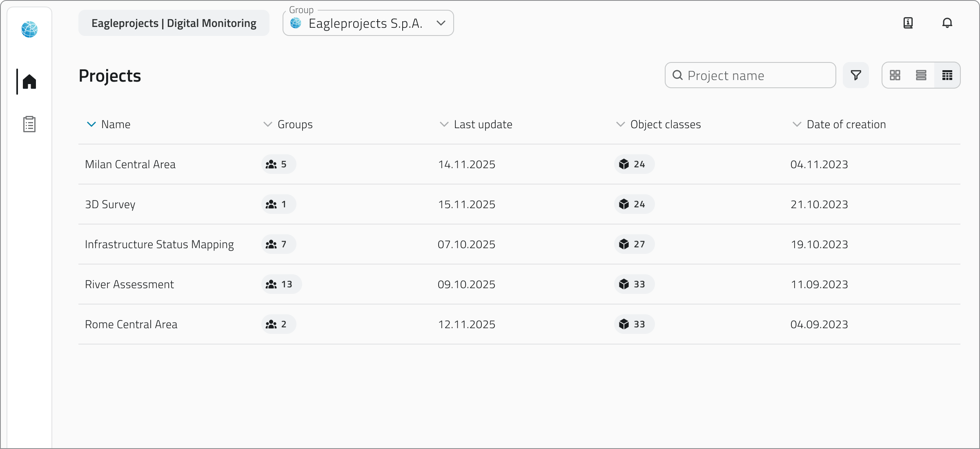The image size is (980, 449).
Task: Switch to list rows view
Action: (x=921, y=75)
